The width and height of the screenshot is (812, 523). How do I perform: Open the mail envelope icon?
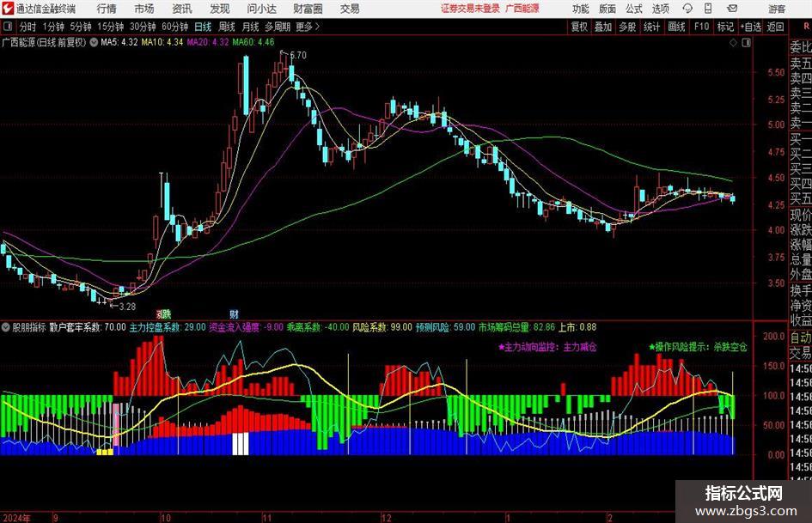[732, 9]
